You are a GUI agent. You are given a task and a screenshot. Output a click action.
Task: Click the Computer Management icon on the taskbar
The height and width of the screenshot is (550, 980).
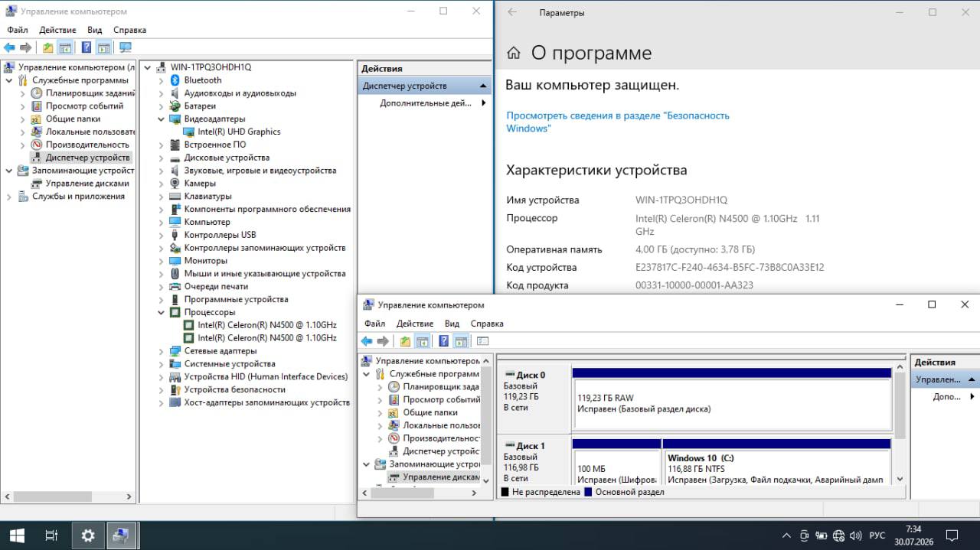click(122, 535)
